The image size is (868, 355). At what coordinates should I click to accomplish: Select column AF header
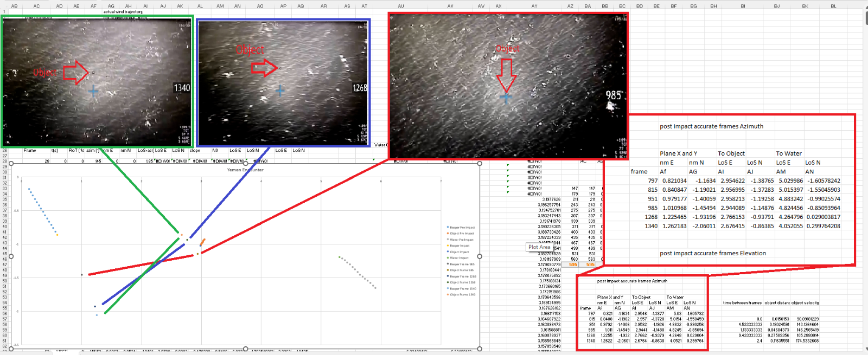tap(93, 6)
